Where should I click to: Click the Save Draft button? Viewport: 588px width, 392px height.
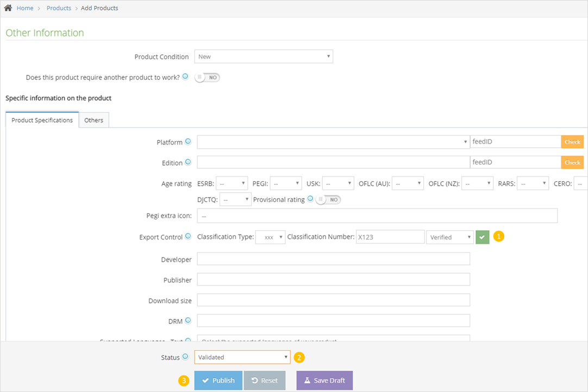point(324,381)
